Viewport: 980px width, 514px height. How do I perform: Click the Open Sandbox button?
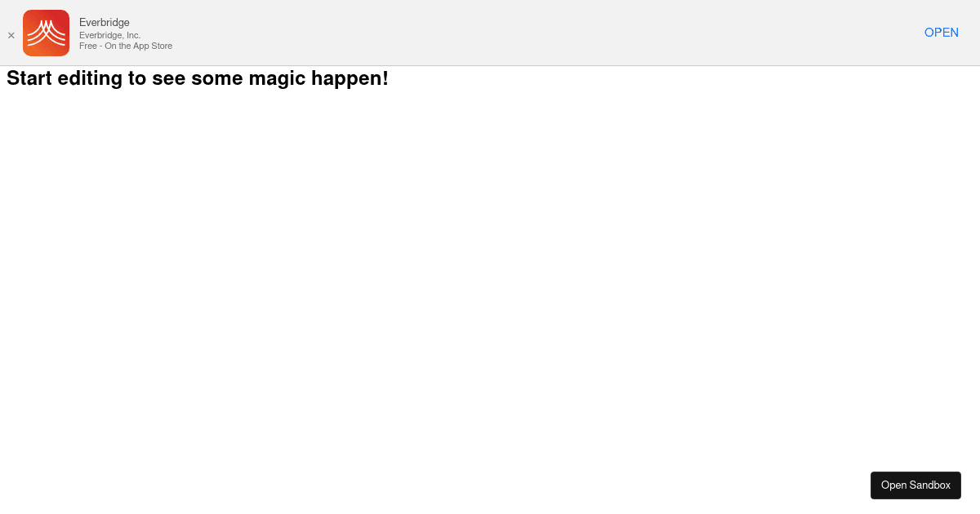click(x=915, y=485)
